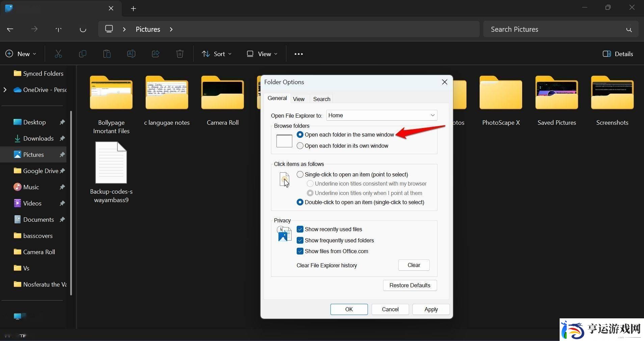
Task: Switch to the View tab in Folder Options
Action: (299, 99)
